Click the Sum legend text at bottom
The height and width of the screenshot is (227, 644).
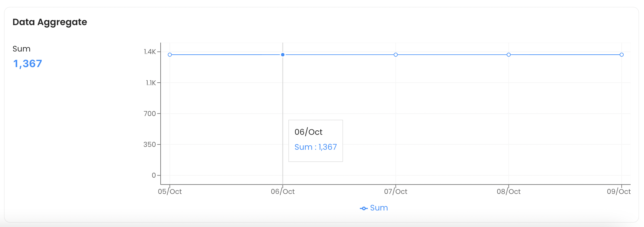(379, 208)
